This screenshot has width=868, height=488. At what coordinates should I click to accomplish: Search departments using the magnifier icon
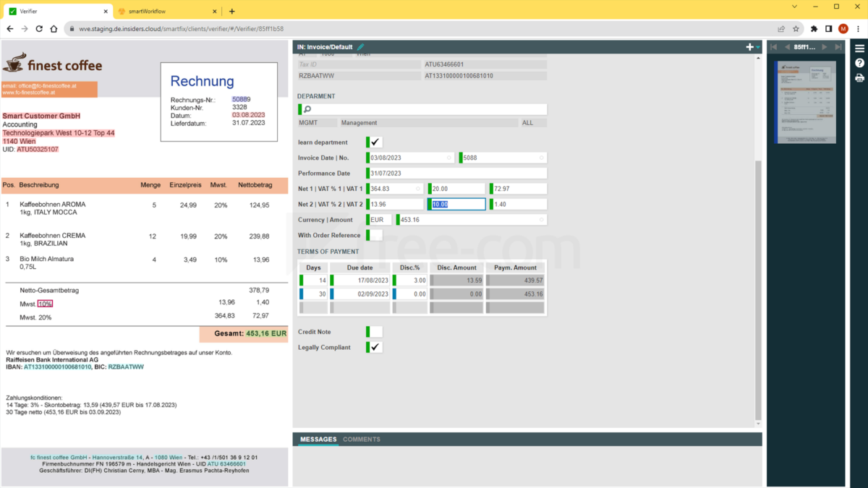coord(307,108)
